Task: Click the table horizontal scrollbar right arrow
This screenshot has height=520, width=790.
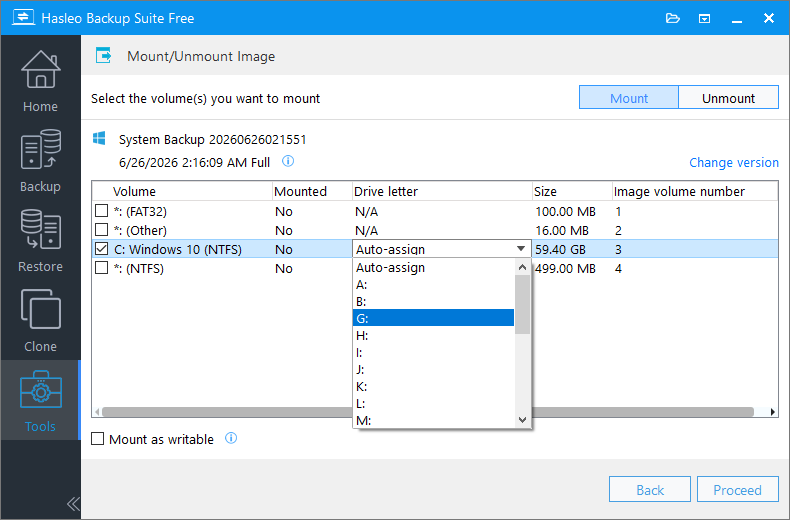Action: click(773, 412)
